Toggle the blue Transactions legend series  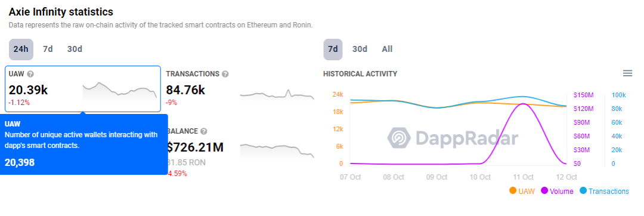604,191
